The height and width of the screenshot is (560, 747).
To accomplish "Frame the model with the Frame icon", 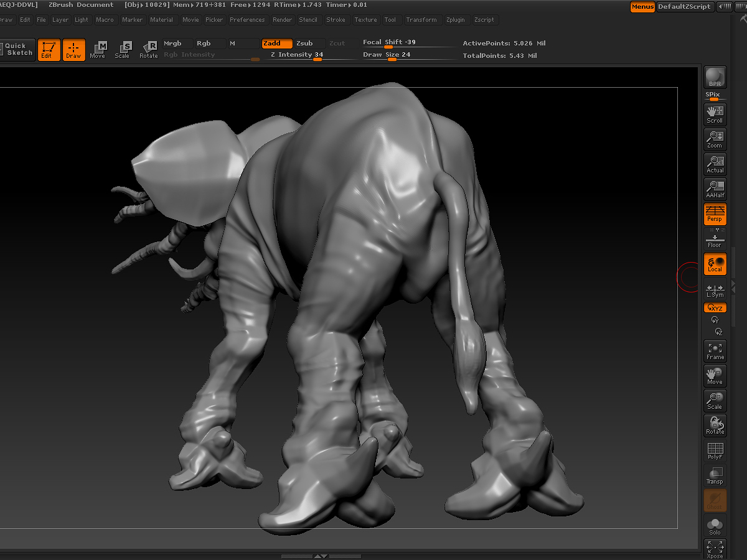I will 715,351.
